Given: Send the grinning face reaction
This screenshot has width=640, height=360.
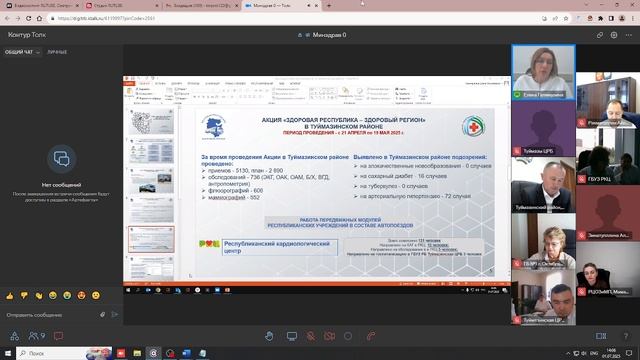Looking at the screenshot, I should pyautogui.click(x=53, y=296).
